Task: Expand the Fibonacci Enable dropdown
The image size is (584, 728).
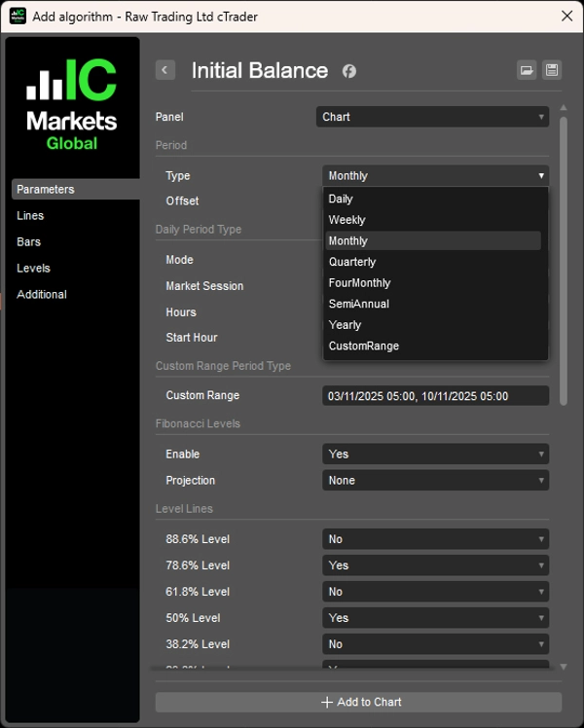Action: pos(435,455)
